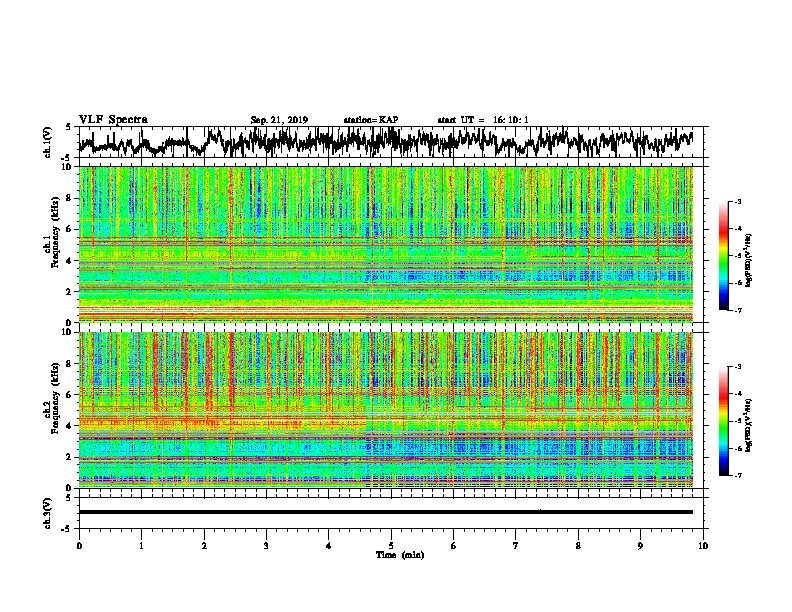Click the 'Time (min)' axis label
Image resolution: width=792 pixels, height=612 pixels.
click(400, 555)
